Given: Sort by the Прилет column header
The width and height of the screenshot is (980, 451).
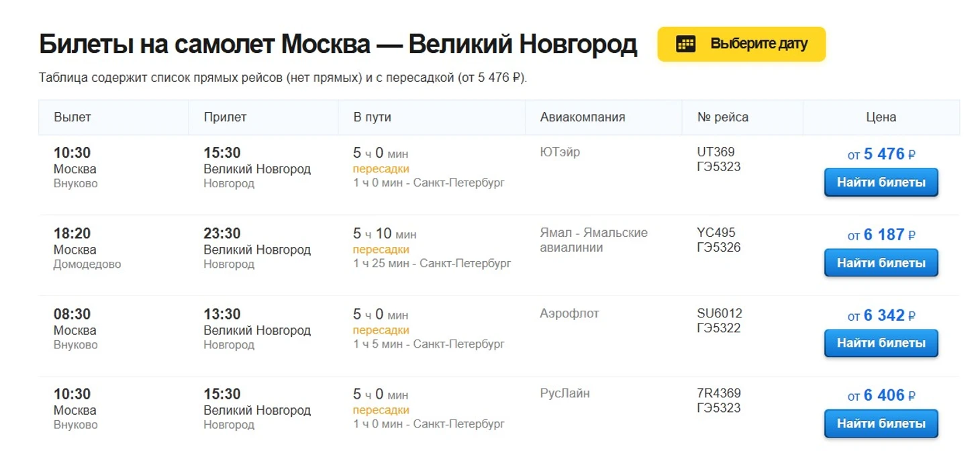Looking at the screenshot, I should pos(225,117).
